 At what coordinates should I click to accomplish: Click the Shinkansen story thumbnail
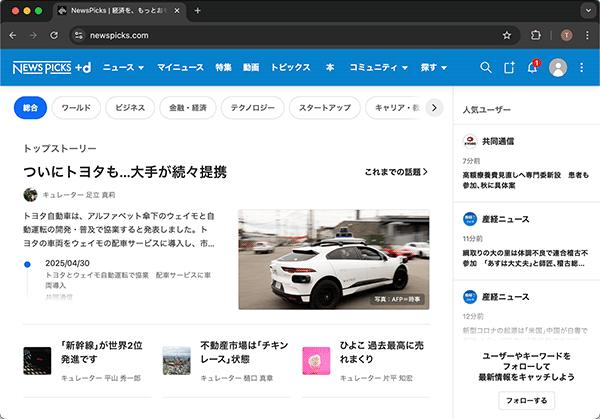(37, 361)
